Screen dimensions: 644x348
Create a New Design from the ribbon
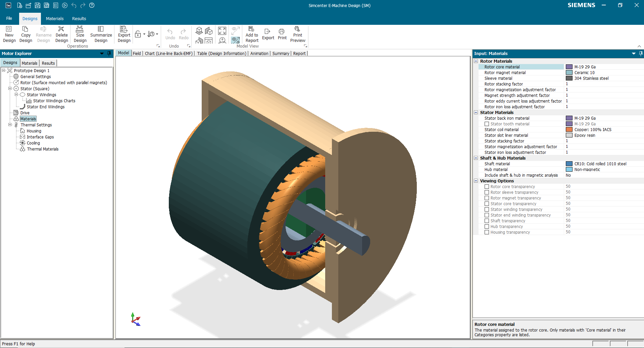[9, 34]
